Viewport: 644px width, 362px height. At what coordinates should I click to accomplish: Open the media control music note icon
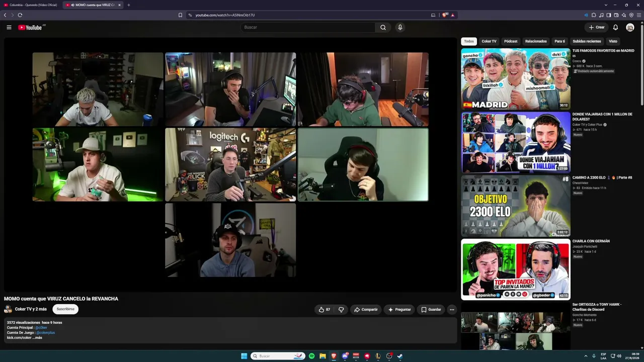[x=601, y=15]
